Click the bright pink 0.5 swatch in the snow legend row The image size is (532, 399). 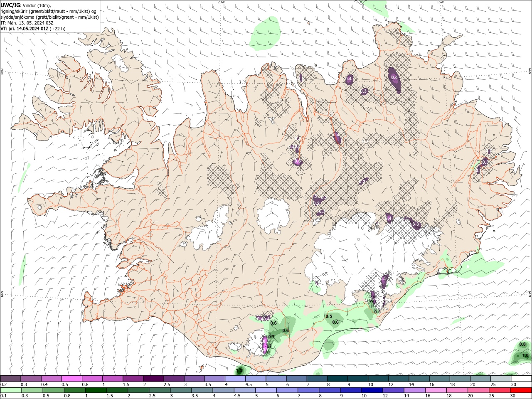71,379
